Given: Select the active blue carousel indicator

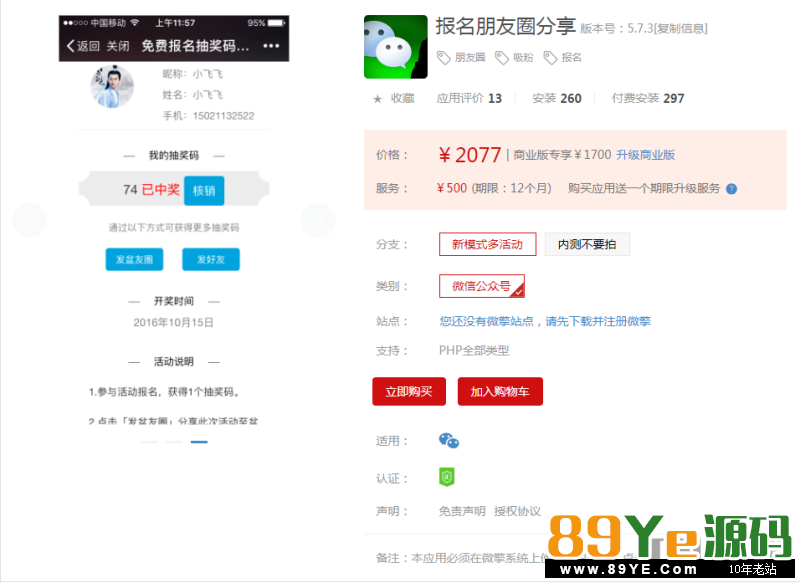Looking at the screenshot, I should pos(199,442).
